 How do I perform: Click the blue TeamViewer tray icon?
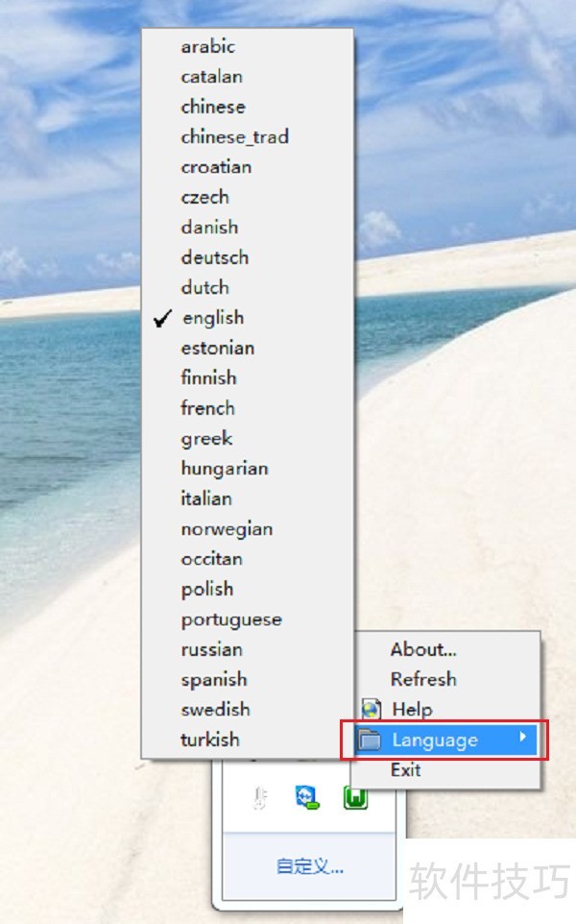pyautogui.click(x=307, y=797)
